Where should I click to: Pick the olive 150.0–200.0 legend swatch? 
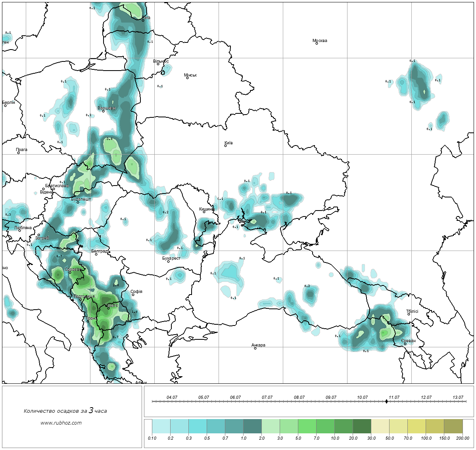coord(453,427)
